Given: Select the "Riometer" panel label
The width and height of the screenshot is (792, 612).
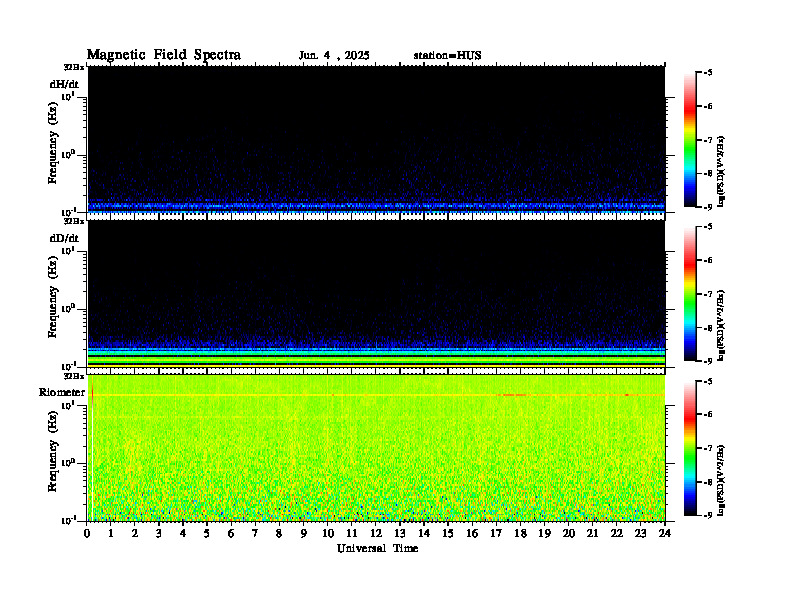Looking at the screenshot, I should point(62,392).
